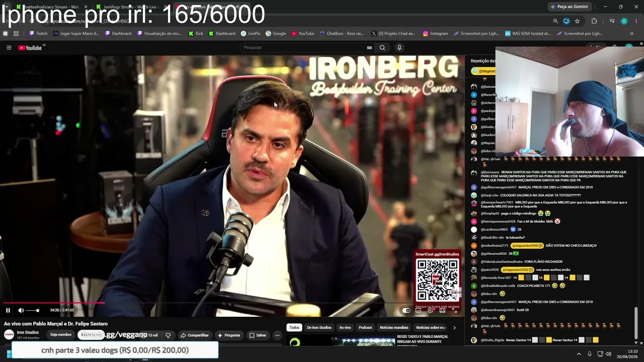Switch to theater mode in the player

[442, 310]
